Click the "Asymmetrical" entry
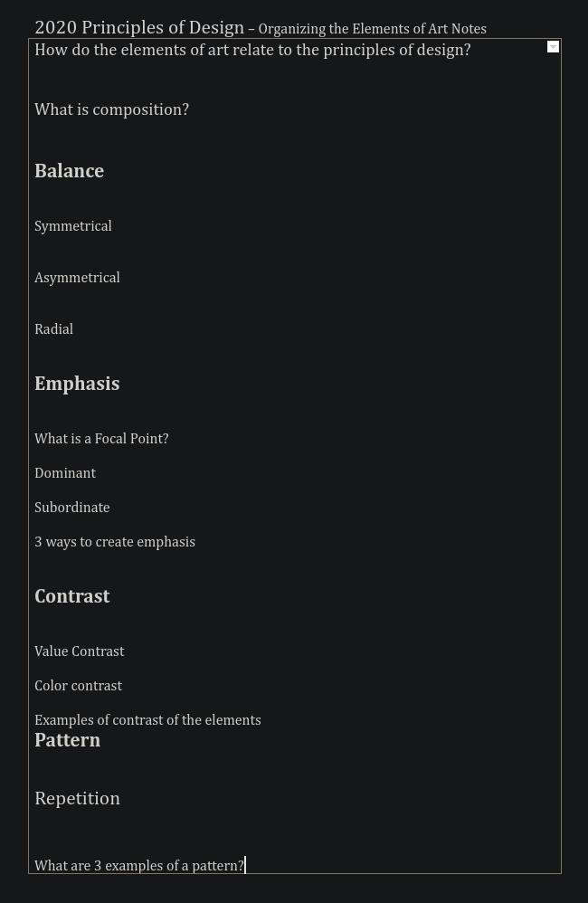The width and height of the screenshot is (588, 903). 77,278
